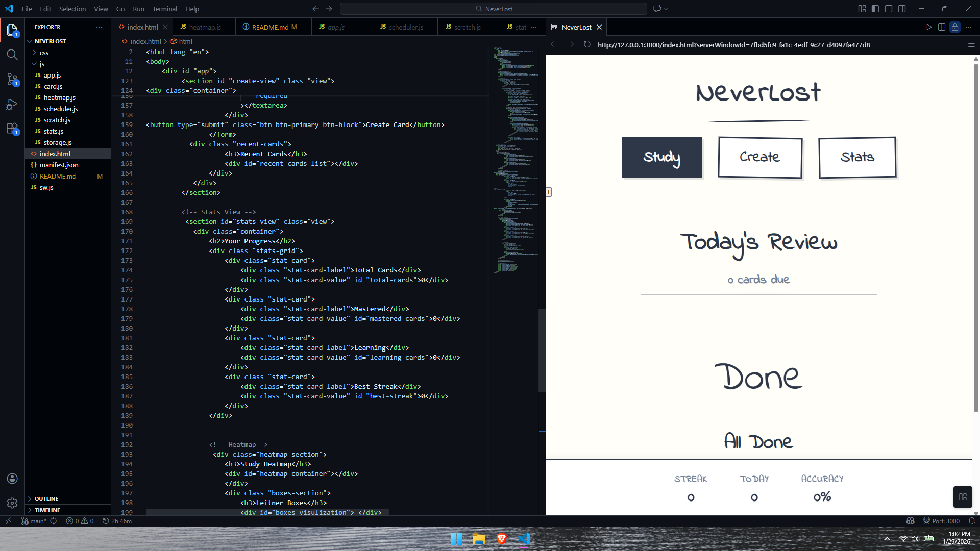Open the Terminal menu
Viewport: 980px width, 551px height.
pos(164,9)
